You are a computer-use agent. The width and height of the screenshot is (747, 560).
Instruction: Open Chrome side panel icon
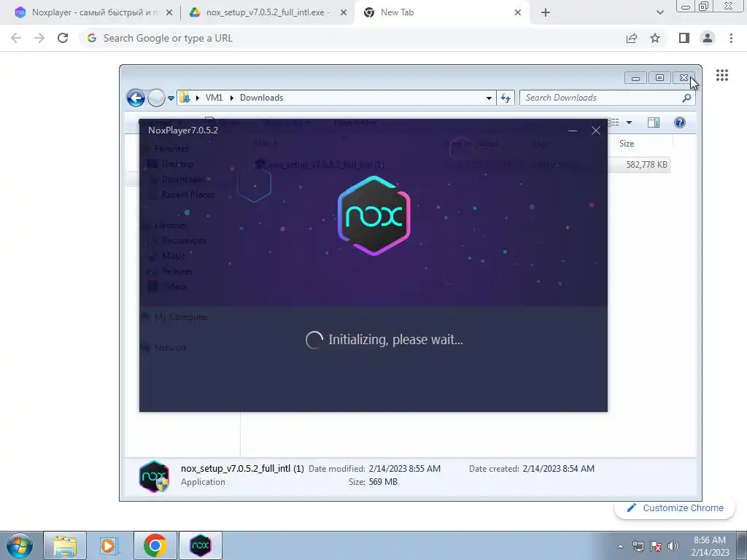coord(684,38)
